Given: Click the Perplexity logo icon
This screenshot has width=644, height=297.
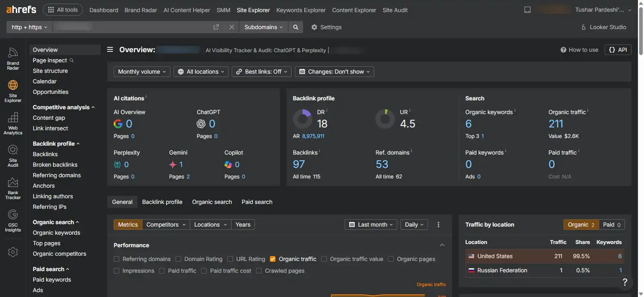Looking at the screenshot, I should [x=117, y=165].
